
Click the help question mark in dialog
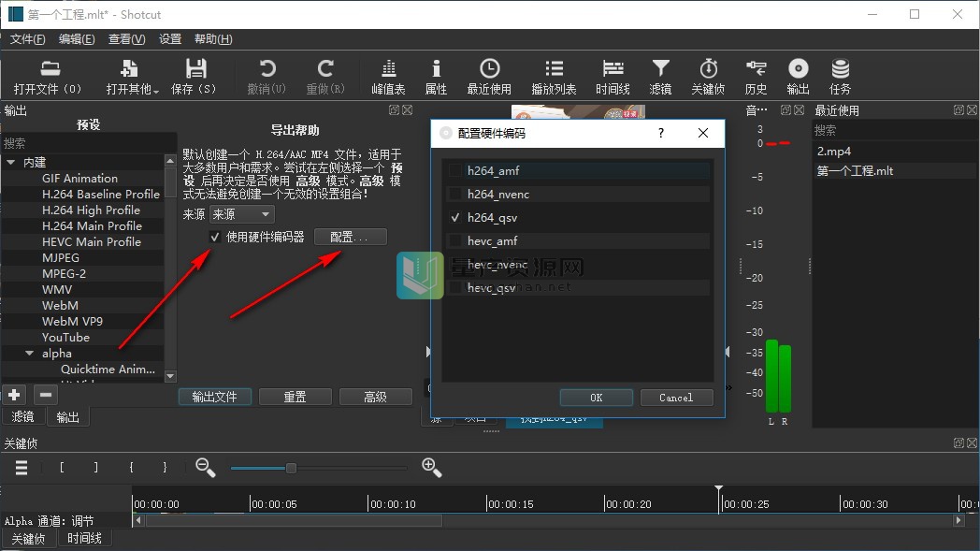point(660,133)
